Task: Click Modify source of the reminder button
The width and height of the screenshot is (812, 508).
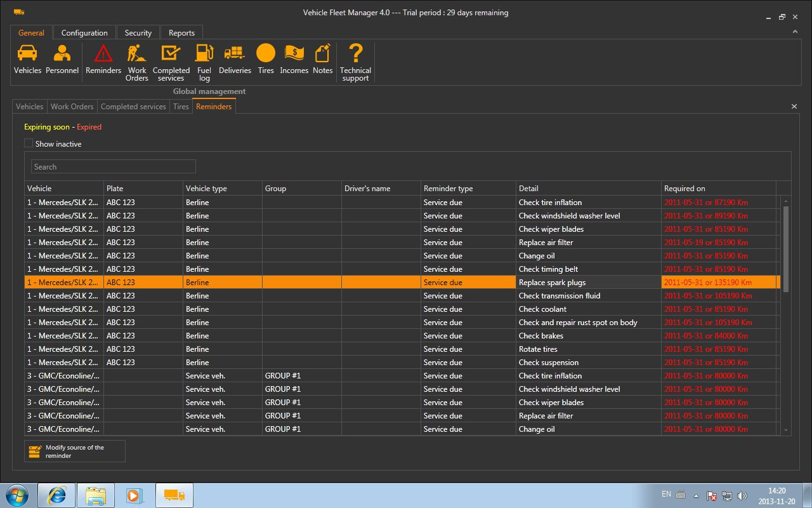Action: 75,451
